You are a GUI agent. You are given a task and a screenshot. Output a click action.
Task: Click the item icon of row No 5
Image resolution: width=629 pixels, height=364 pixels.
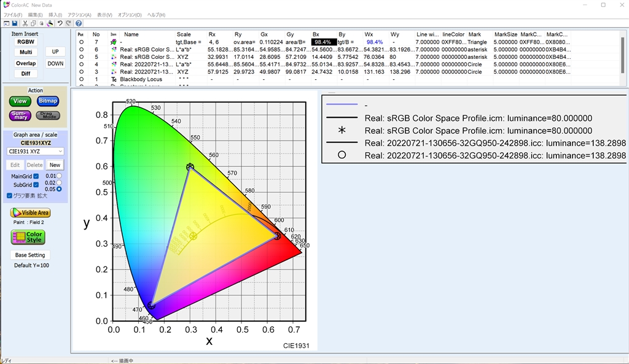114,57
